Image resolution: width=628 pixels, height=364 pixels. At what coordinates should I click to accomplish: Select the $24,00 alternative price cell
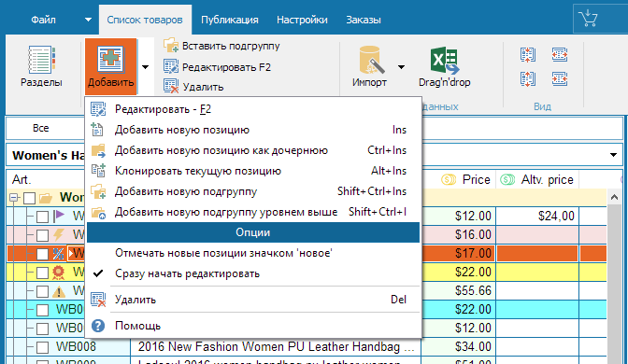(537, 216)
